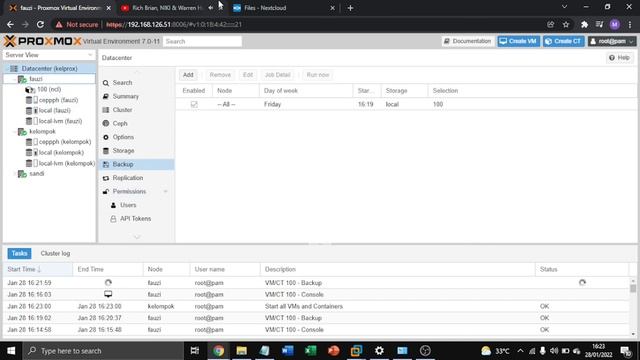Click the task list scrollbar
This screenshot has width=640, height=360.
click(x=633, y=288)
